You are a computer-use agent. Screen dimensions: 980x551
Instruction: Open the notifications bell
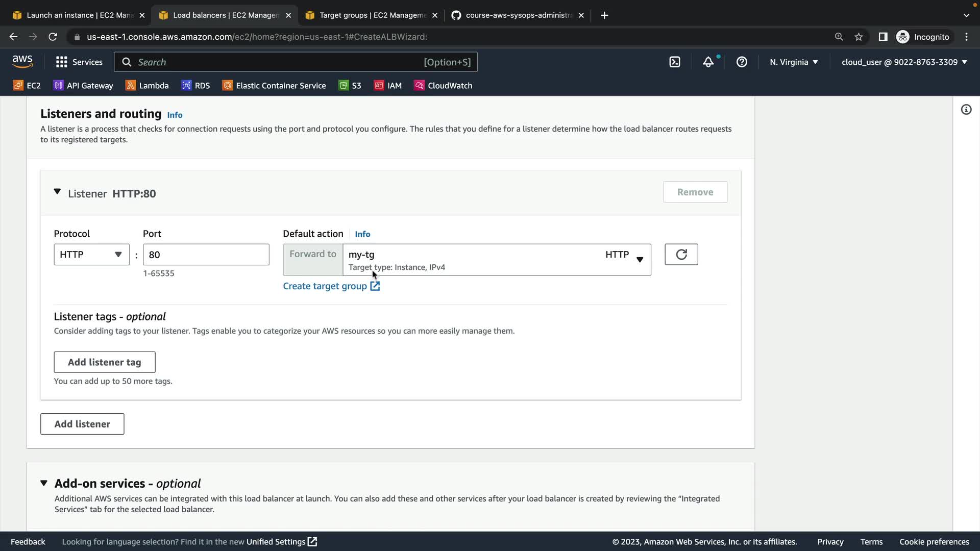pyautogui.click(x=708, y=62)
